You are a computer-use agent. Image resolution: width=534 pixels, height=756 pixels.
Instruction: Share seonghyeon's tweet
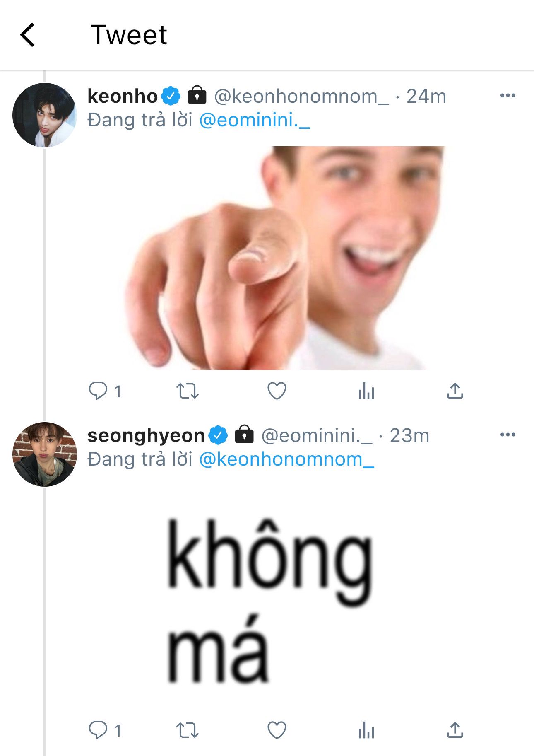coord(455,730)
